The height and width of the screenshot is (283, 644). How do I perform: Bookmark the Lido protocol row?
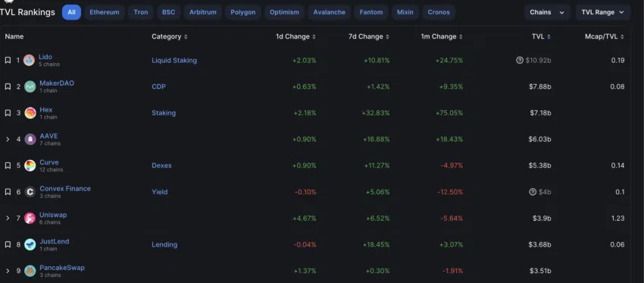[8, 61]
